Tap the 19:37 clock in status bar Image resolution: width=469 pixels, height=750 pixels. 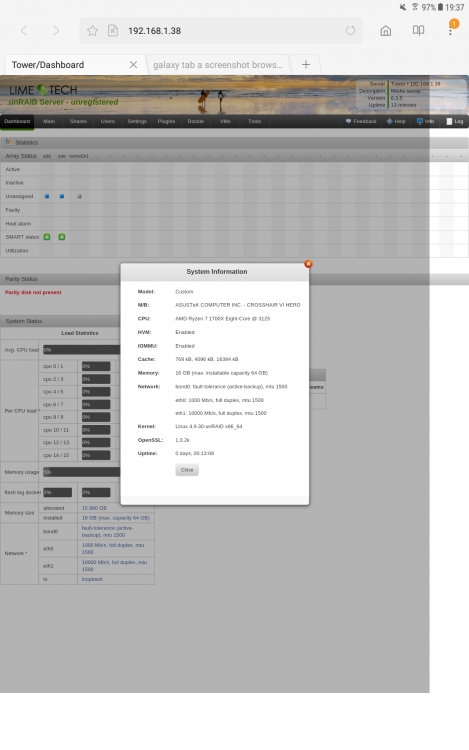pyautogui.click(x=454, y=7)
